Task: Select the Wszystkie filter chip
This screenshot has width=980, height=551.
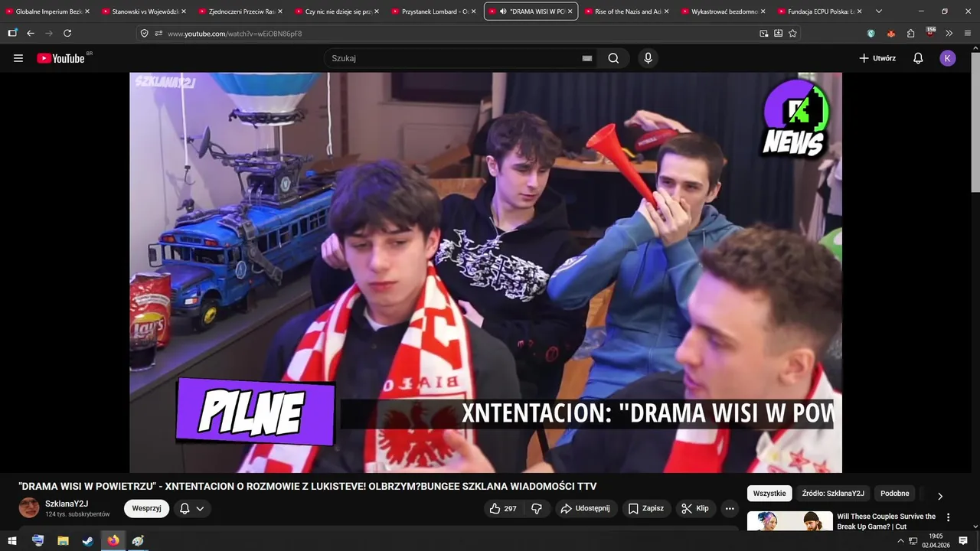Action: [x=769, y=494]
